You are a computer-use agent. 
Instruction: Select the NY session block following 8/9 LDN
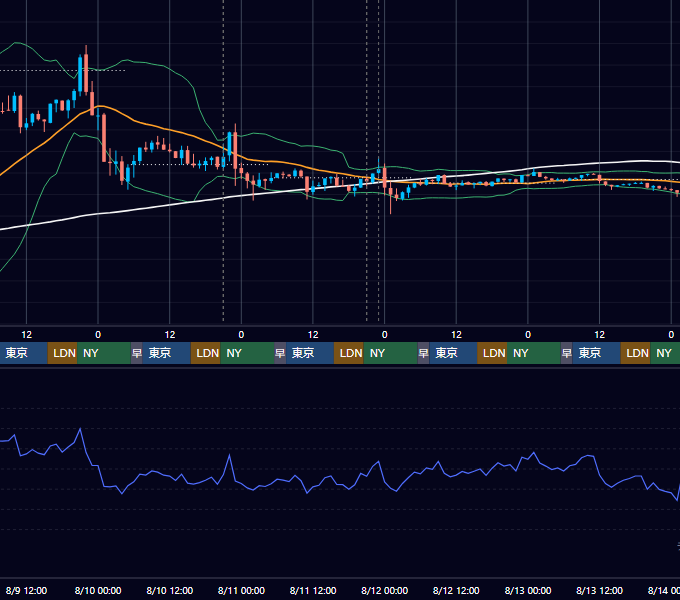(x=104, y=353)
